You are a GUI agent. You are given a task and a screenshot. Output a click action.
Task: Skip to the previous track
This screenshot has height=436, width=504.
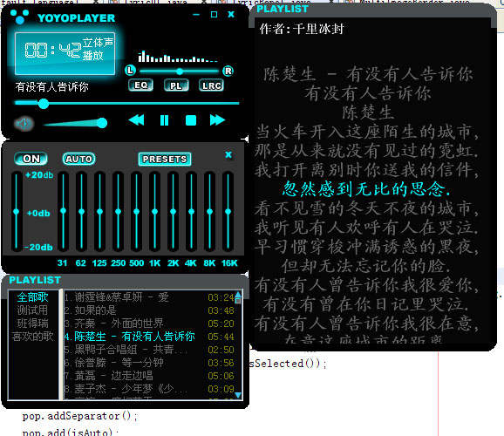click(137, 120)
